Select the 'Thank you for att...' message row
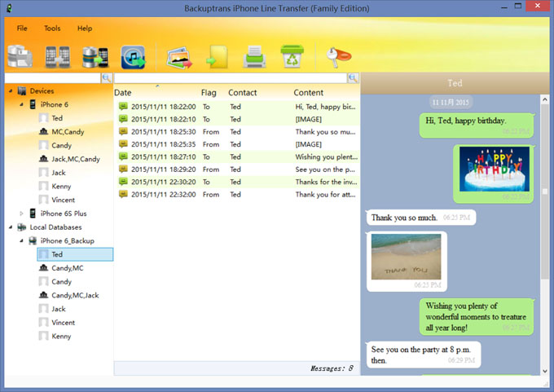Image resolution: width=554 pixels, height=392 pixels. pyautogui.click(x=238, y=195)
